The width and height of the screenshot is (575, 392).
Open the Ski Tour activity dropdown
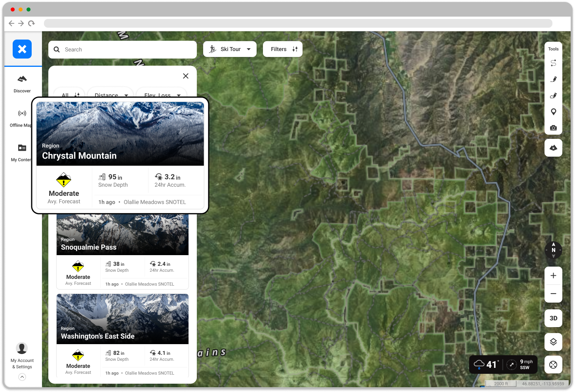coord(230,49)
